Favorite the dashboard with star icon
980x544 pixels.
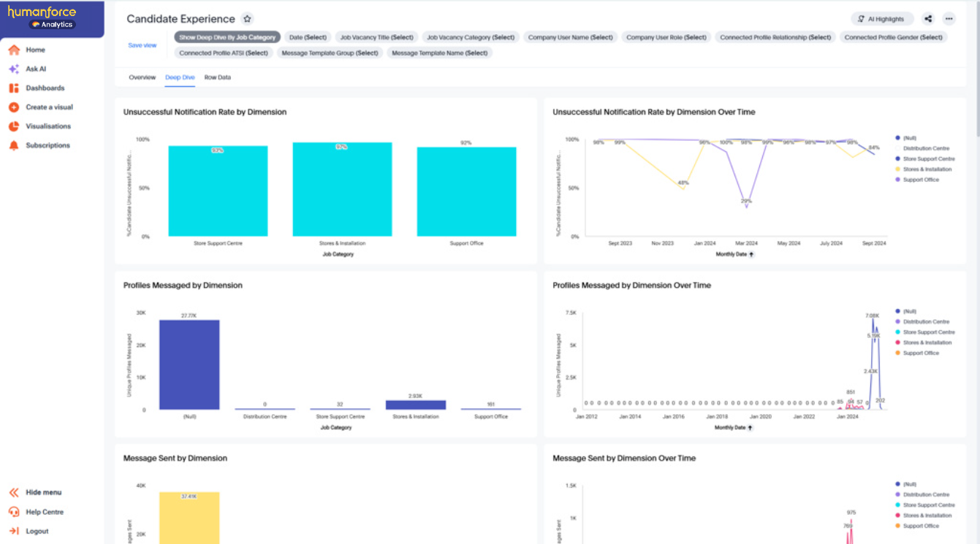click(x=248, y=19)
